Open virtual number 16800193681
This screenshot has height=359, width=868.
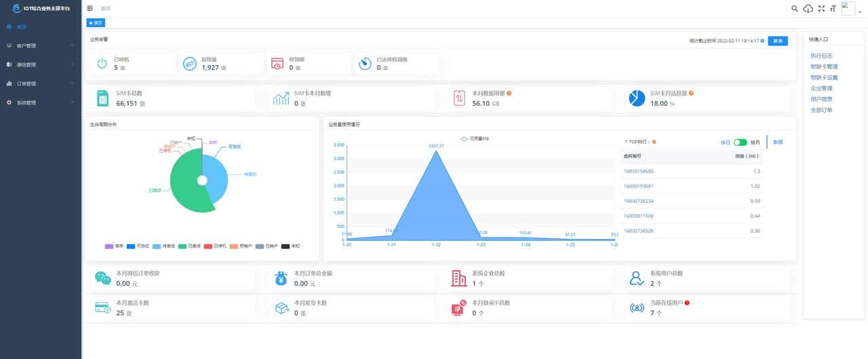coord(638,186)
